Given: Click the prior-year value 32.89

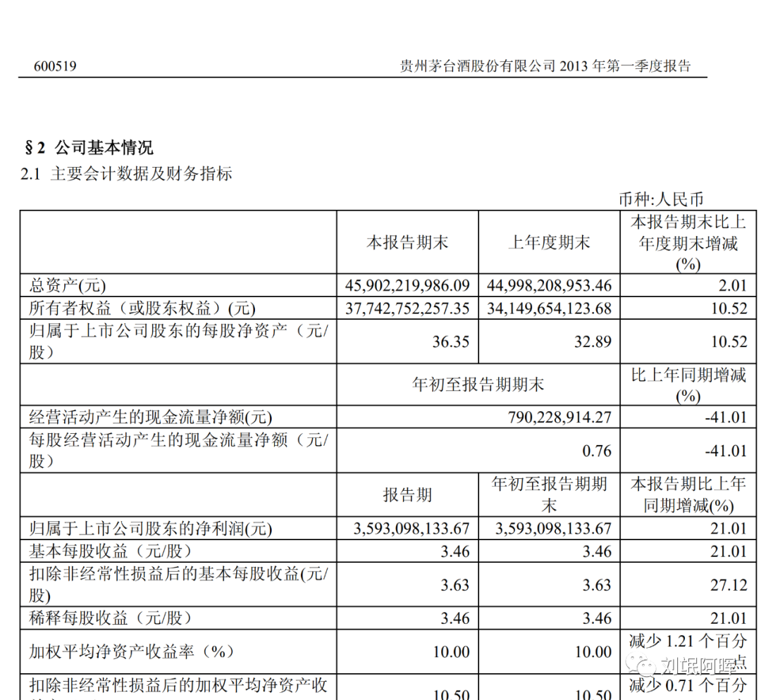Looking at the screenshot, I should 593,342.
